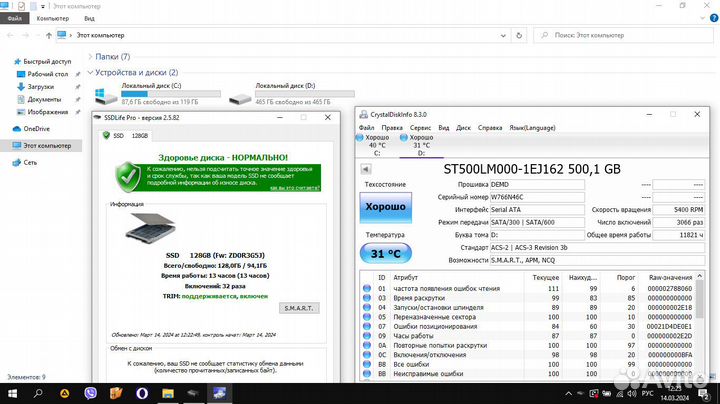
Task: Collapse the Устройства и диски (2) group
Action: (x=90, y=73)
